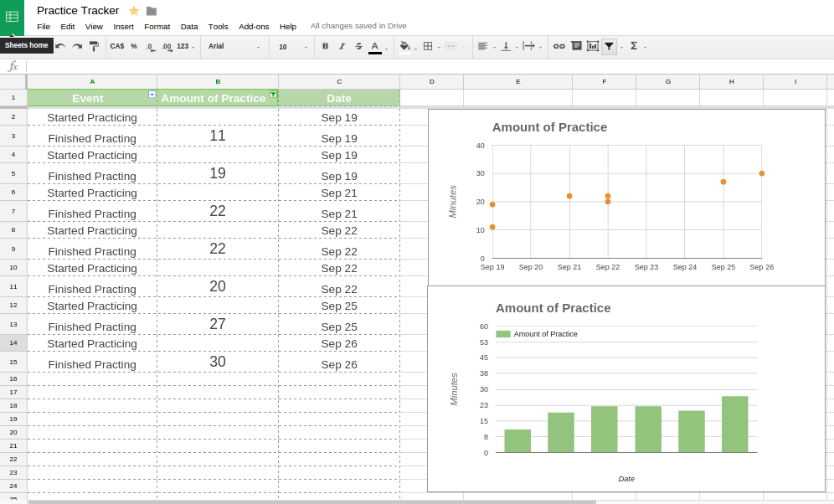
Task: Star the Practice Tracker document
Action: coord(134,11)
